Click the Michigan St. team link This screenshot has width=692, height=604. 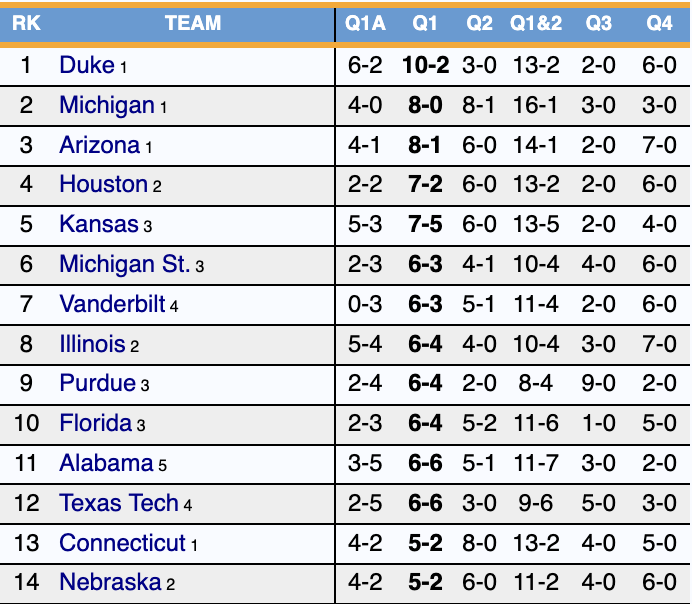point(124,264)
